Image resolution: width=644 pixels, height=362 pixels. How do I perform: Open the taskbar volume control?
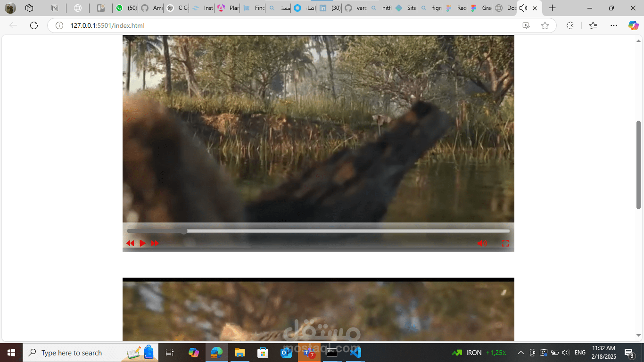[566, 353]
